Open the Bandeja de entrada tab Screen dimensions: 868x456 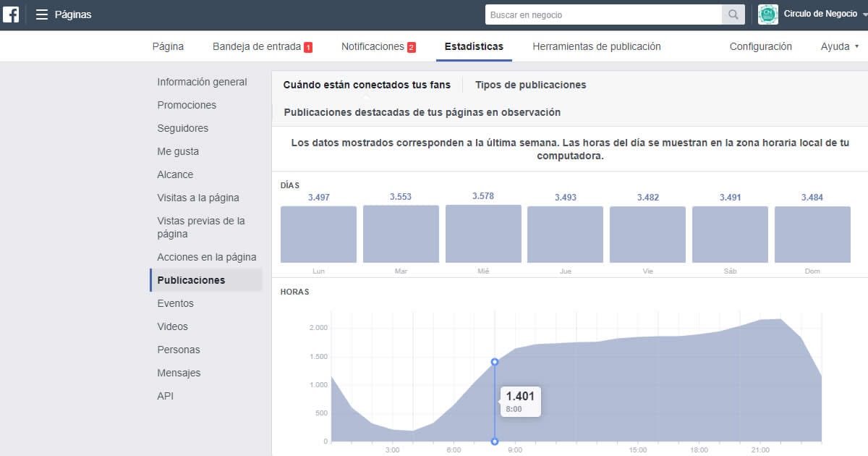click(257, 46)
